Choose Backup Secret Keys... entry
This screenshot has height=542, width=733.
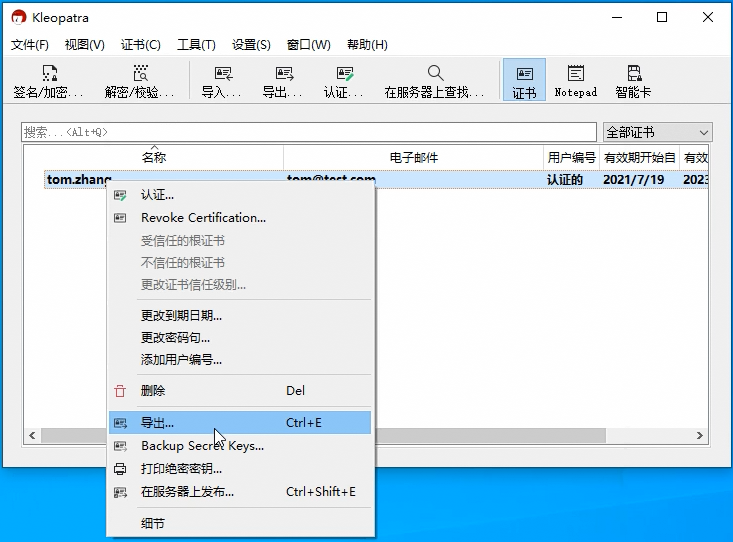pos(240,446)
